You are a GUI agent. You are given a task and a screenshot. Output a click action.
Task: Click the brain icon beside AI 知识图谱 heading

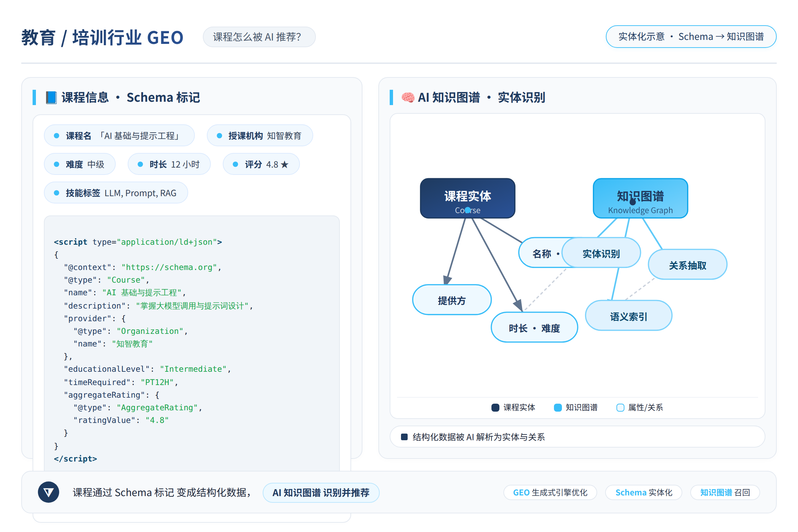408,98
